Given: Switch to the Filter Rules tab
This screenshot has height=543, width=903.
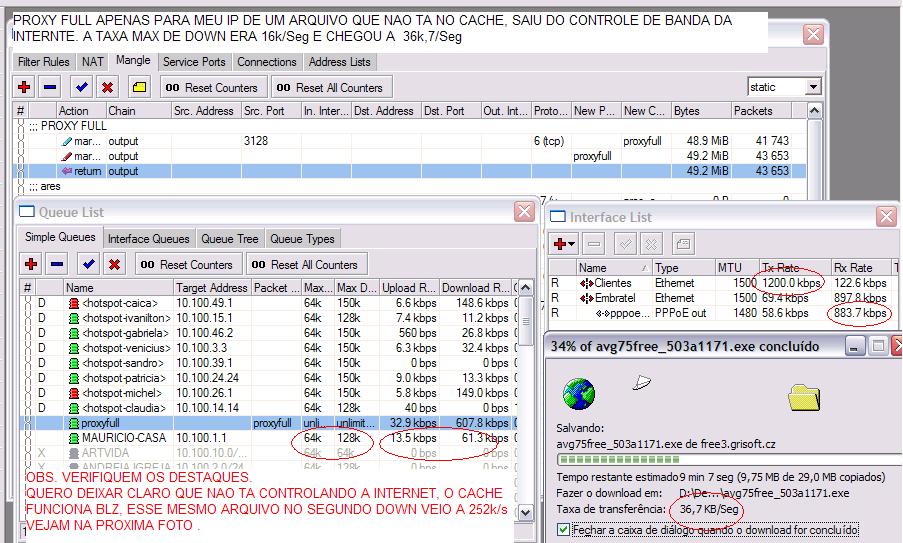Looking at the screenshot, I should [44, 62].
